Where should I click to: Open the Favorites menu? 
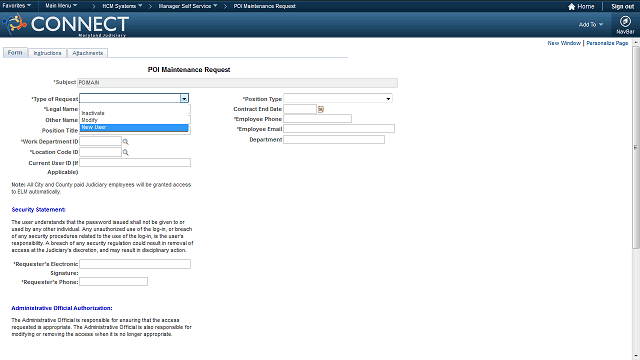[x=16, y=6]
